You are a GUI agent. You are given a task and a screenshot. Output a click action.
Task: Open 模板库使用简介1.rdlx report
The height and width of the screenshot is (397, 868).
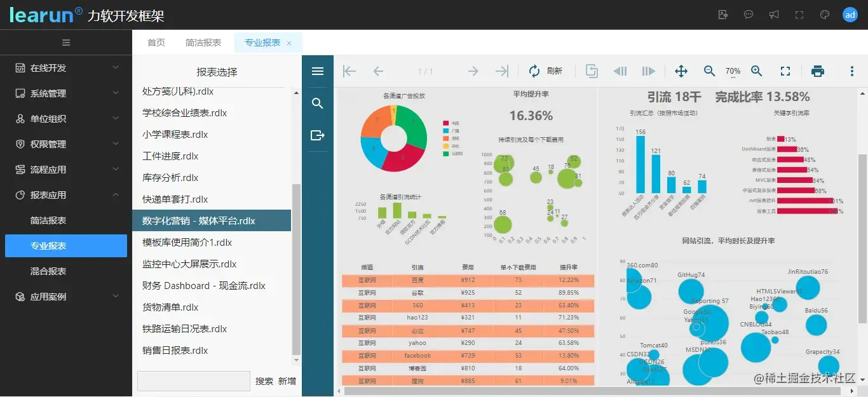click(x=212, y=243)
